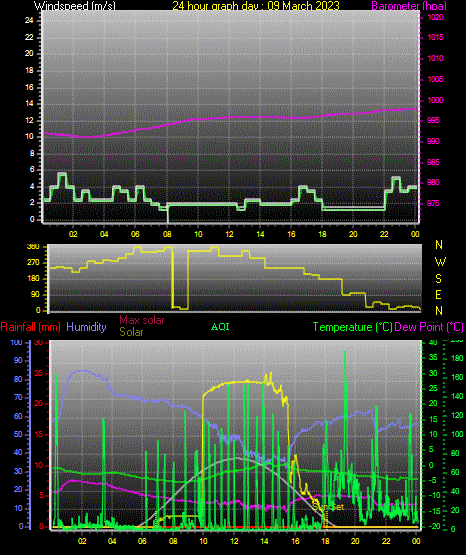Click the "Sunset" marker in the bottom graph

[x=328, y=507]
